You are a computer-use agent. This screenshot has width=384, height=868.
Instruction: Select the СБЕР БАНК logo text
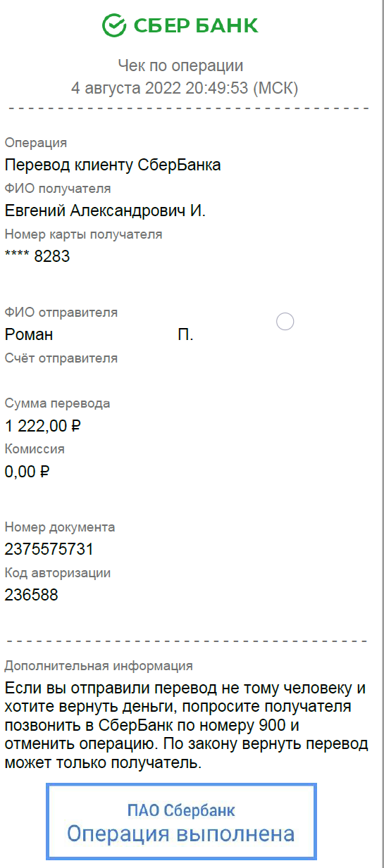[194, 26]
